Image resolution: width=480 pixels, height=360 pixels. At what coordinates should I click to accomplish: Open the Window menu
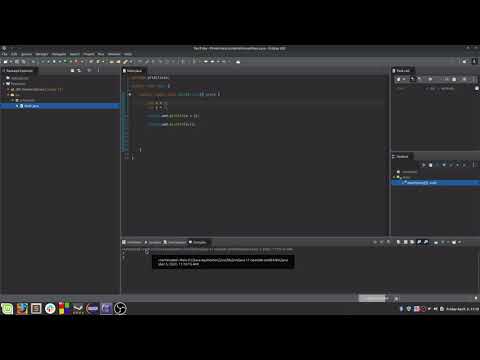(x=114, y=54)
